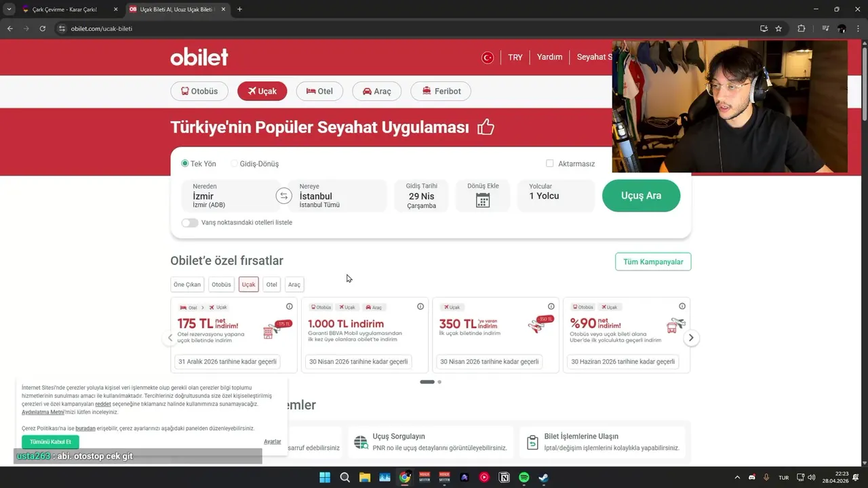Filter campaigns by Otel
Screen dimensions: 868x488
coord(272,285)
